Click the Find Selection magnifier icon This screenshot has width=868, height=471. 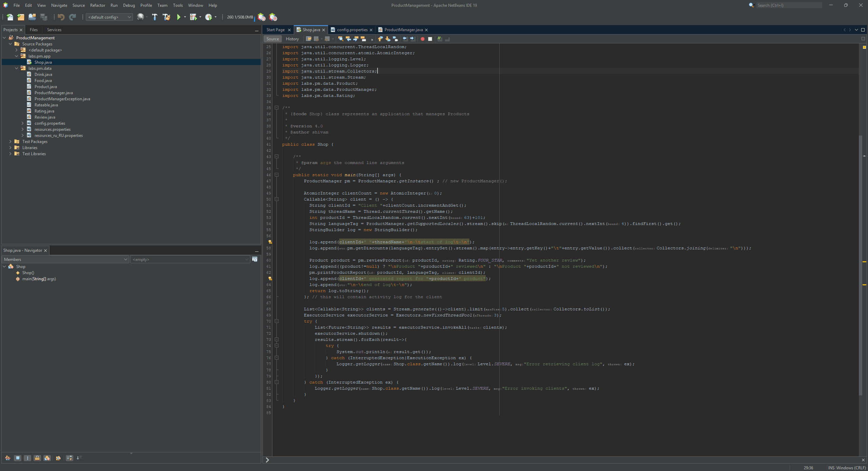click(341, 39)
